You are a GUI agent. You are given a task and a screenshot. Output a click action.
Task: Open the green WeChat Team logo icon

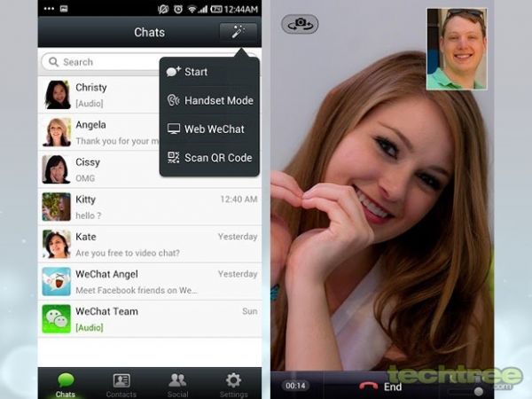click(x=57, y=318)
